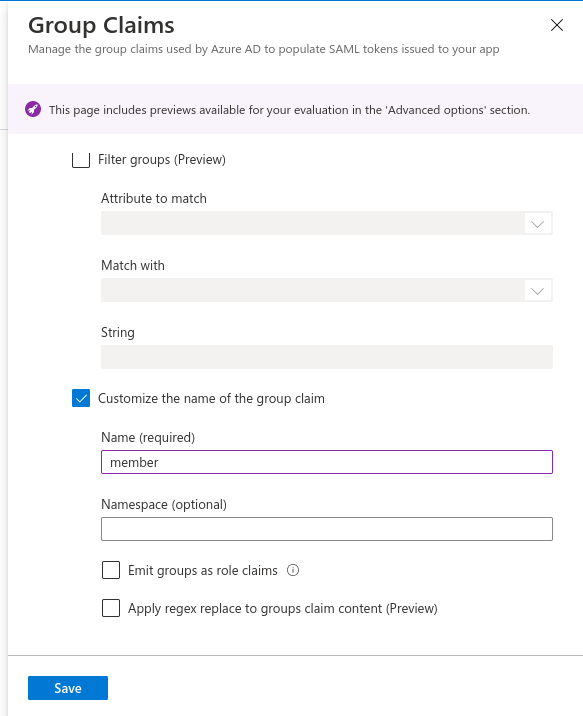The height and width of the screenshot is (716, 583).
Task: Click the Namespace (optional) label
Action: [164, 505]
